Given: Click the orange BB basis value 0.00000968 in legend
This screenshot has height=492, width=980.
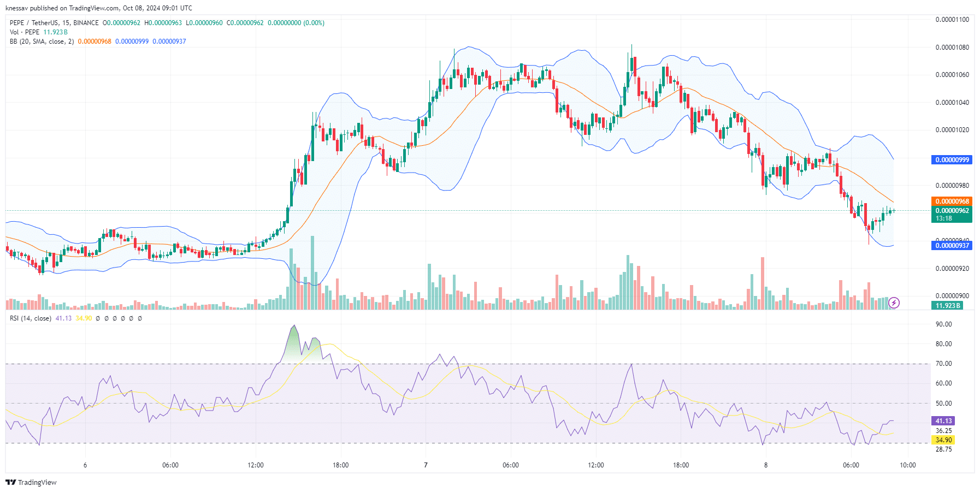Looking at the screenshot, I should tap(95, 42).
